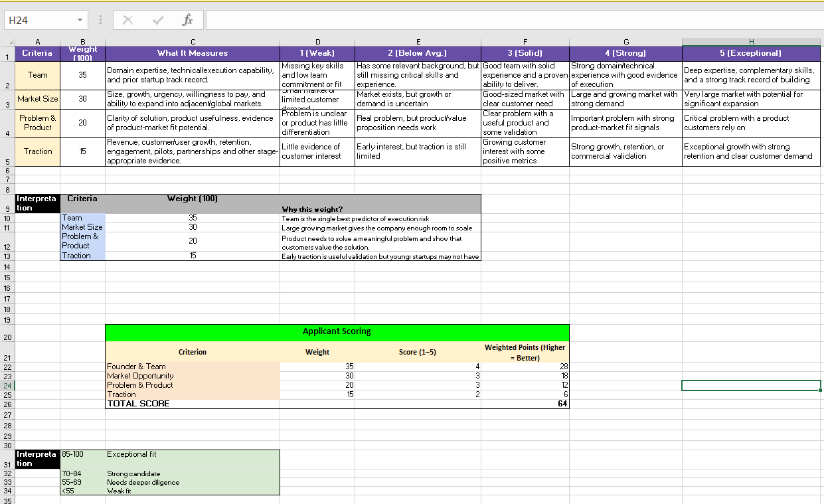Click 'Large growing market gives the company' cell
824x504 pixels.
pos(380,227)
